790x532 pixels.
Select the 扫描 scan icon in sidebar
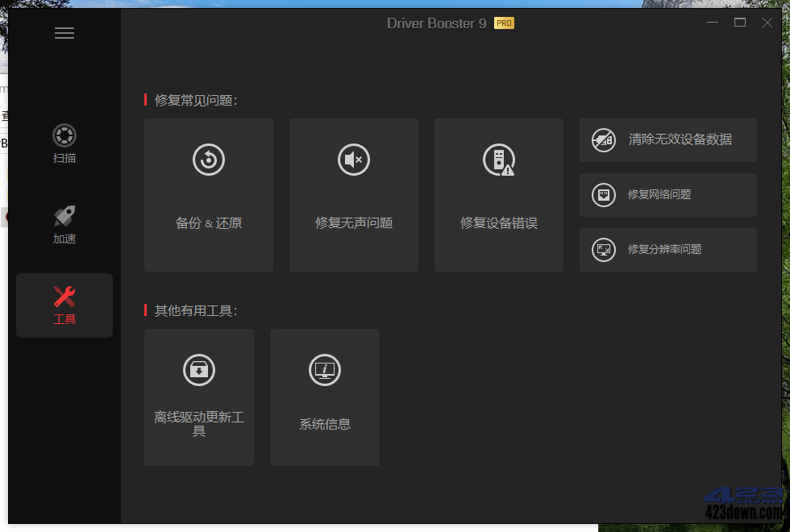pyautogui.click(x=64, y=135)
